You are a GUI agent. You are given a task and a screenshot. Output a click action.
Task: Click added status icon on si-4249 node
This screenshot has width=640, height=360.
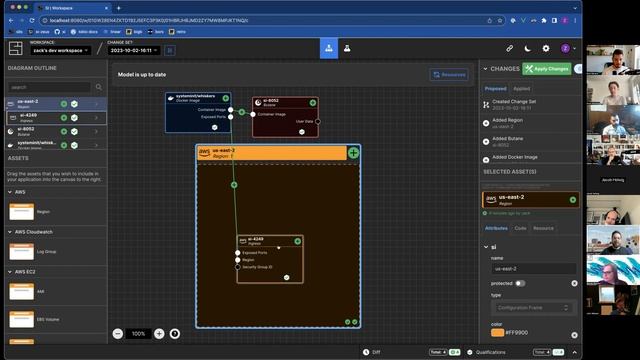298,241
